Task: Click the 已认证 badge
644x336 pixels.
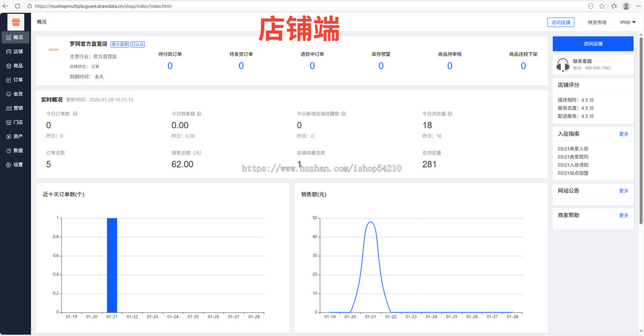Action: coord(137,44)
